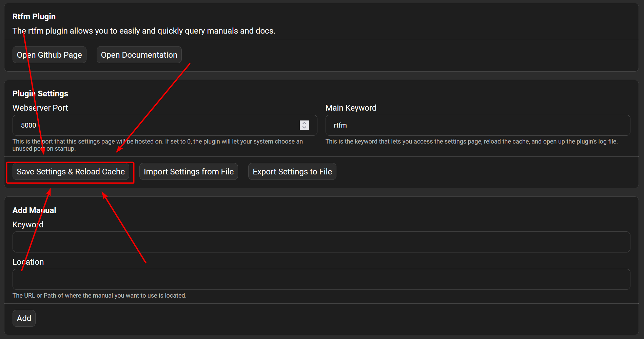
Task: Open Documentation button
Action: coord(139,55)
